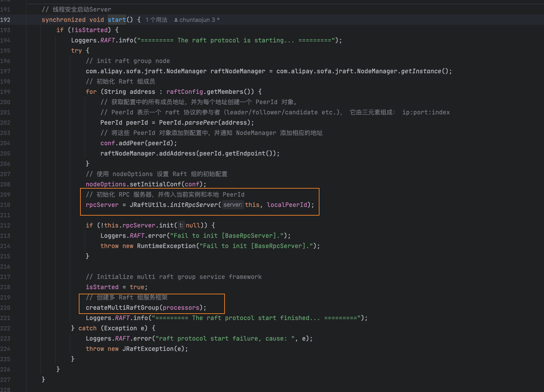
Task: Click the first "Fail to init [BaseRpcServer]." string
Action: (x=227, y=236)
